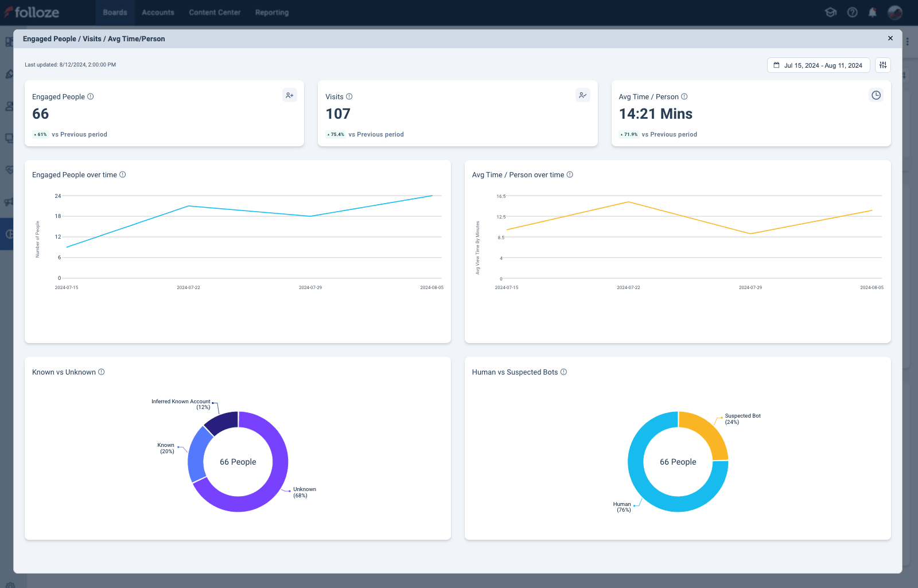This screenshot has height=588, width=918.
Task: Click info icon beside Human vs Suspected Bots
Action: (564, 372)
